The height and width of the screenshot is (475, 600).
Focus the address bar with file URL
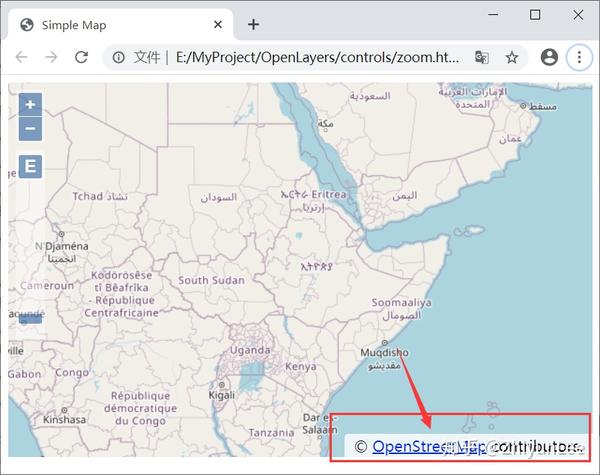(318, 57)
